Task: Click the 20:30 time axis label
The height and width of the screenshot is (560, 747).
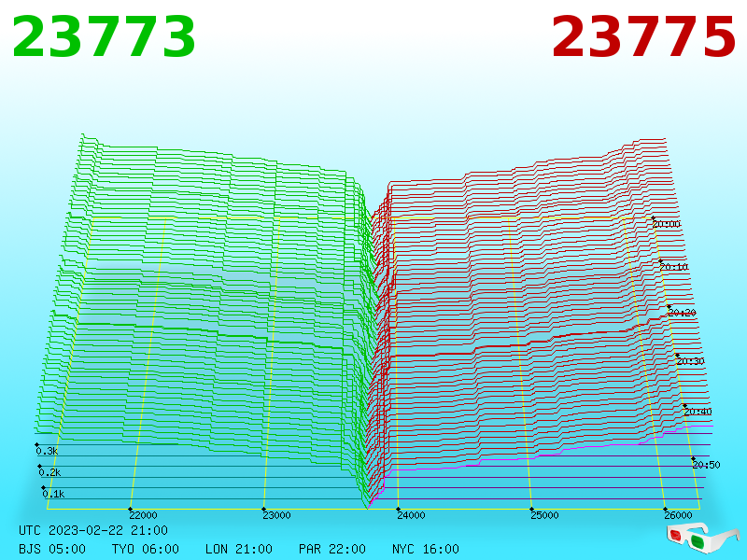Action: (x=690, y=361)
